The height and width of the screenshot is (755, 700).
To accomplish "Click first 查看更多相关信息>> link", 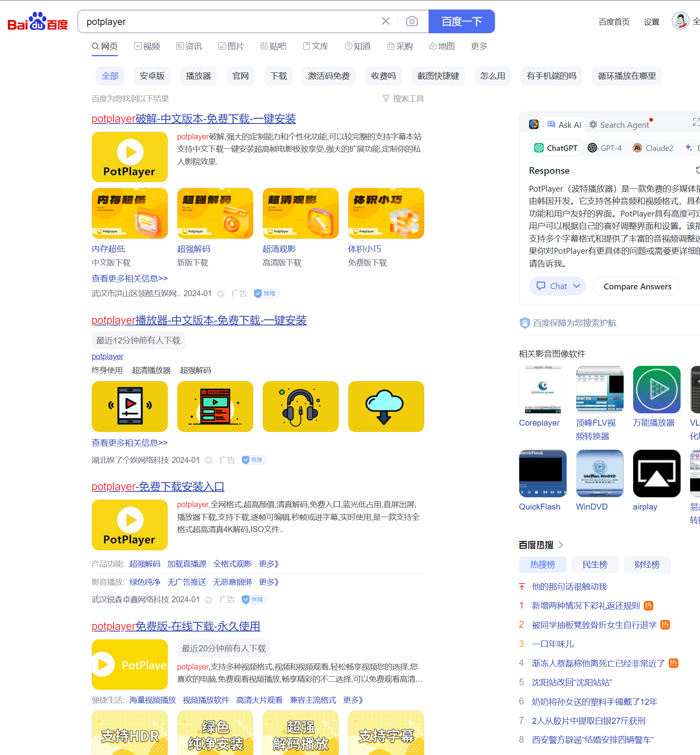I will click(130, 278).
